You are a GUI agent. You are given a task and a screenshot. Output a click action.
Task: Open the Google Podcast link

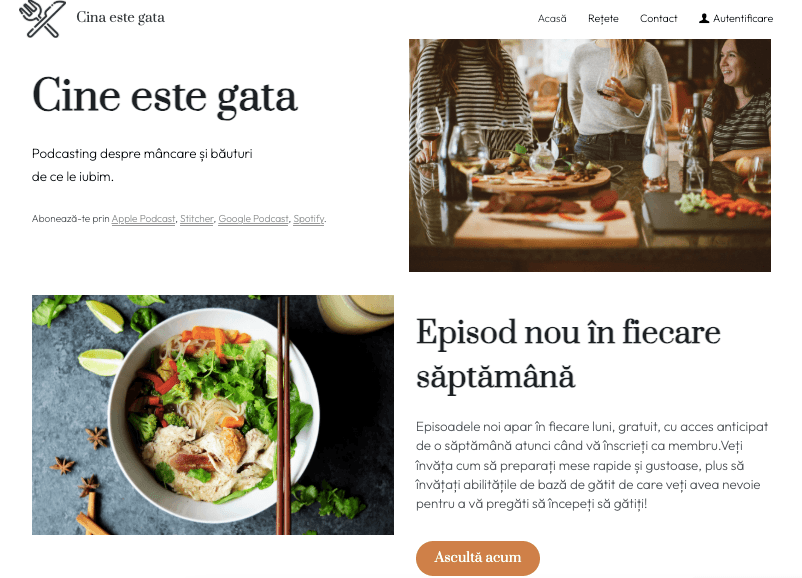[x=253, y=219]
